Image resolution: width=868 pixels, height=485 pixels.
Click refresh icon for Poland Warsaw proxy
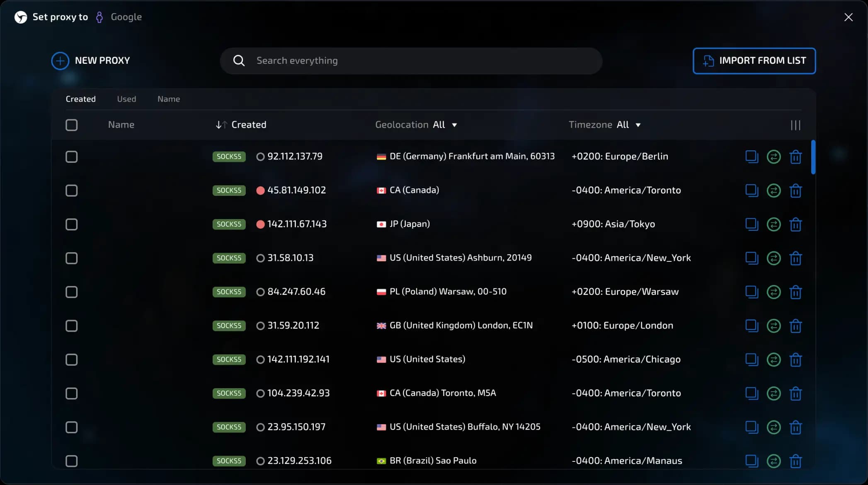click(773, 292)
